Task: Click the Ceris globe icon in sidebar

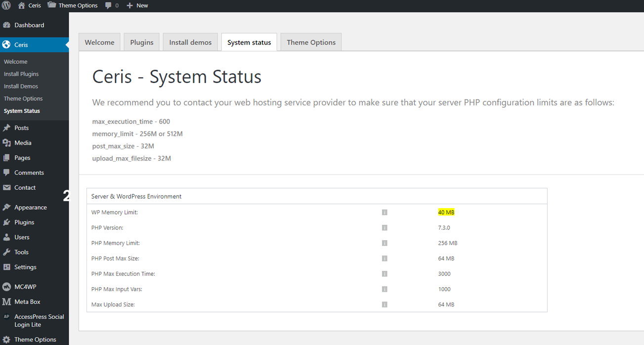Action: [6, 44]
